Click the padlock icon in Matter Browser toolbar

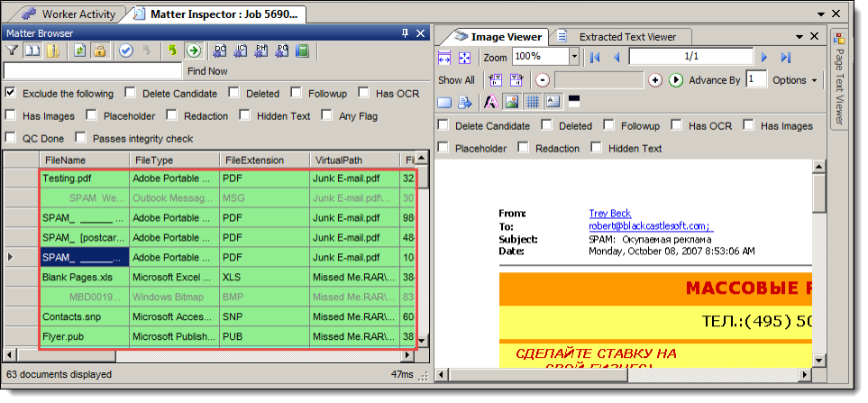pos(101,50)
